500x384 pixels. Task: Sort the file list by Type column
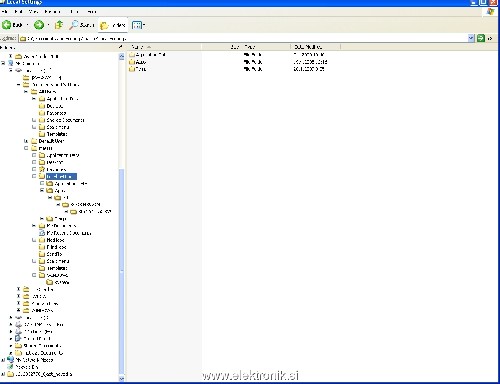[266, 47]
